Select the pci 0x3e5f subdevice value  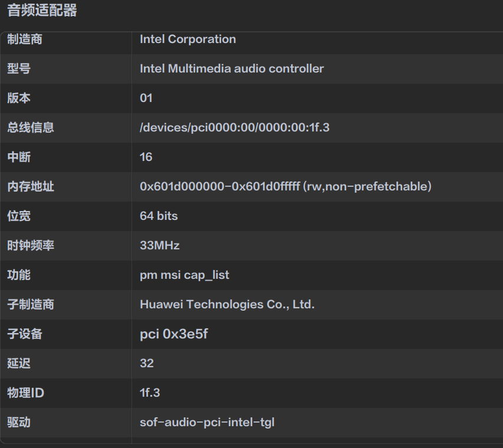click(173, 334)
